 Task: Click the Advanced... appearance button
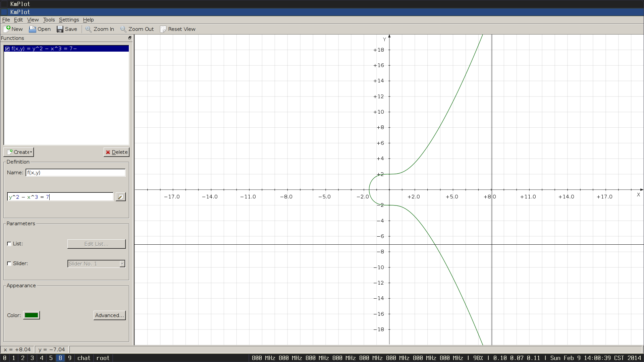(x=109, y=315)
